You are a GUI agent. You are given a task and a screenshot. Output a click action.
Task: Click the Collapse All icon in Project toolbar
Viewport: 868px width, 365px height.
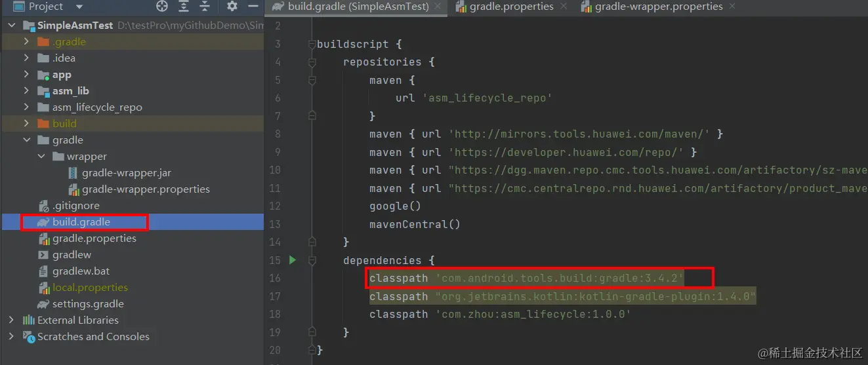(205, 7)
